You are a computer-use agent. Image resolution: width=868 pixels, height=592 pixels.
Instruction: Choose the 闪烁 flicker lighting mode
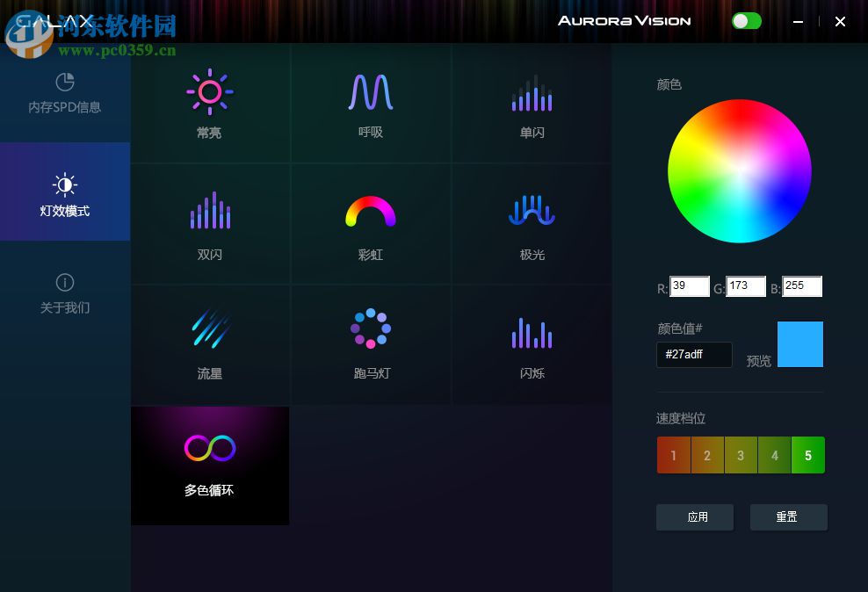pos(532,343)
